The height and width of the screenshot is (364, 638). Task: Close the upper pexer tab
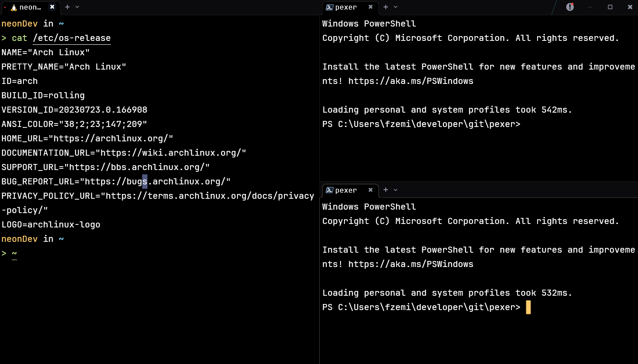click(x=371, y=7)
